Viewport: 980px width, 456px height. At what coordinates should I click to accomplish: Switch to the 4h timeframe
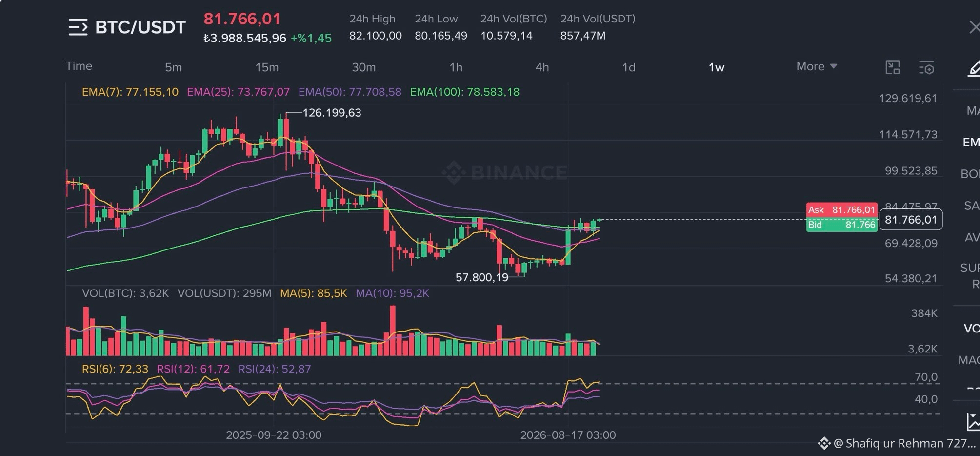pos(542,67)
